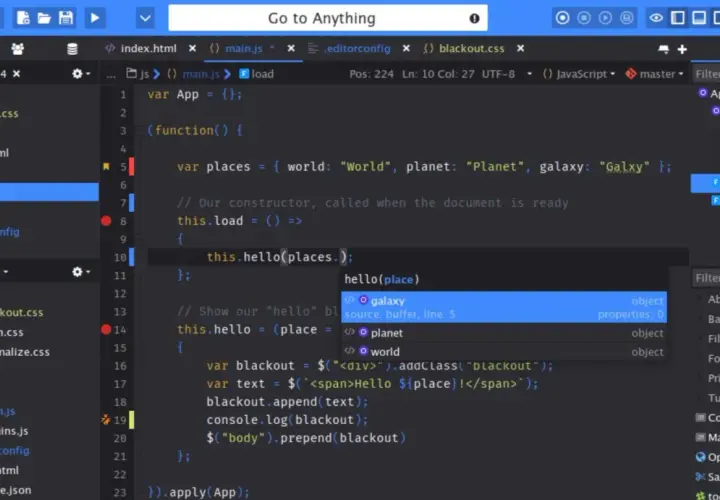Viewport: 720px width, 500px height.
Task: Open nalize.css in the sidebar file list
Action: tap(25, 352)
